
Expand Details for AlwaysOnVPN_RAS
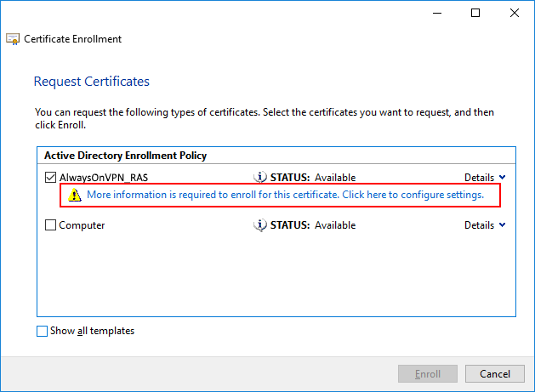(x=485, y=178)
